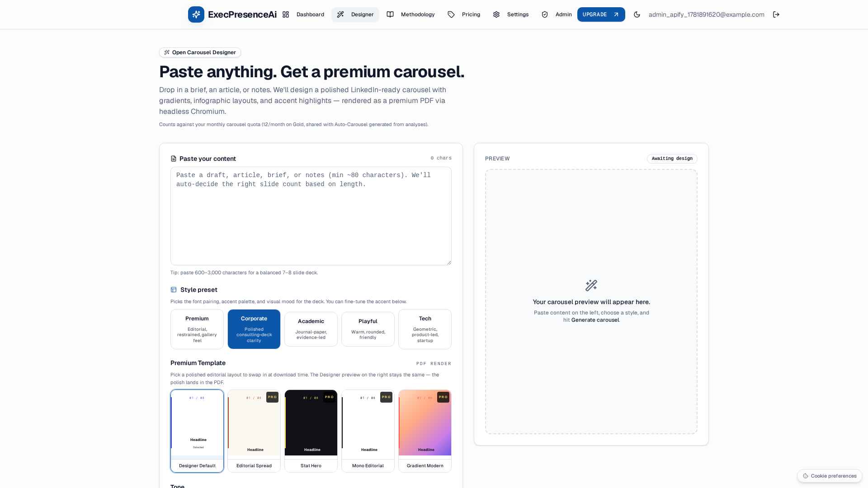This screenshot has width=868, height=488.
Task: Click Generate carousel text in preview hint
Action: pyautogui.click(x=595, y=320)
